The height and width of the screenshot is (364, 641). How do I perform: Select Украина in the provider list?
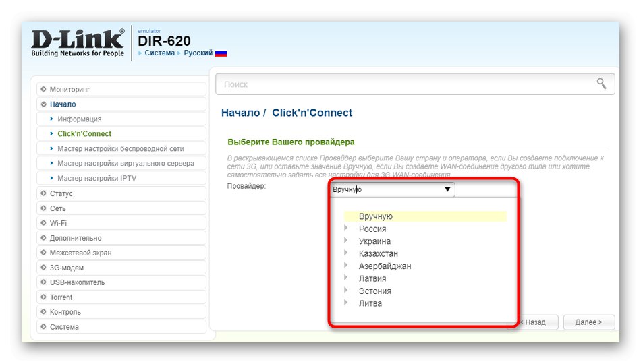(374, 241)
